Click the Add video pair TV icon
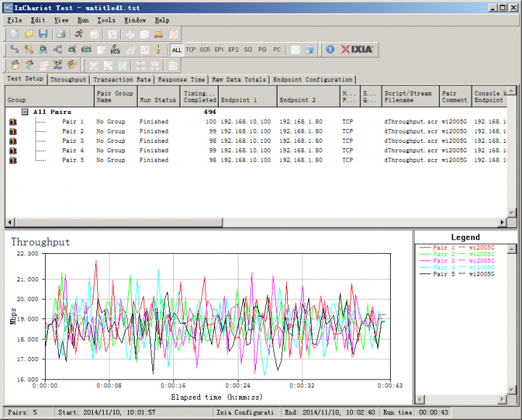 [x=43, y=49]
